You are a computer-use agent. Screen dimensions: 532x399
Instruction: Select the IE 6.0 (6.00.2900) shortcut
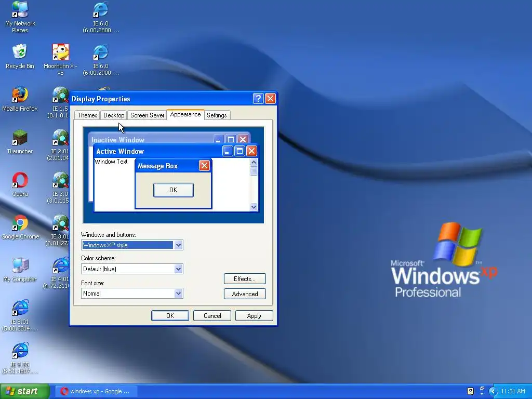(x=101, y=60)
